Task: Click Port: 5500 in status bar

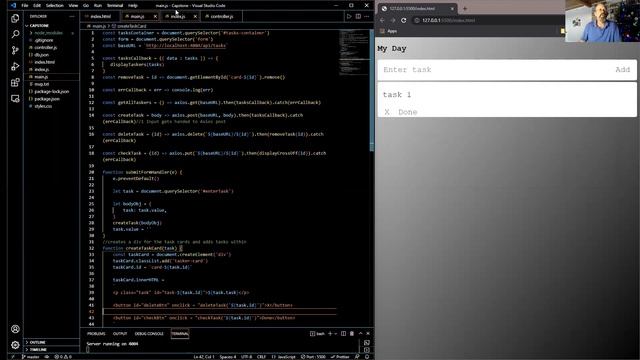Action: pyautogui.click(x=313, y=357)
